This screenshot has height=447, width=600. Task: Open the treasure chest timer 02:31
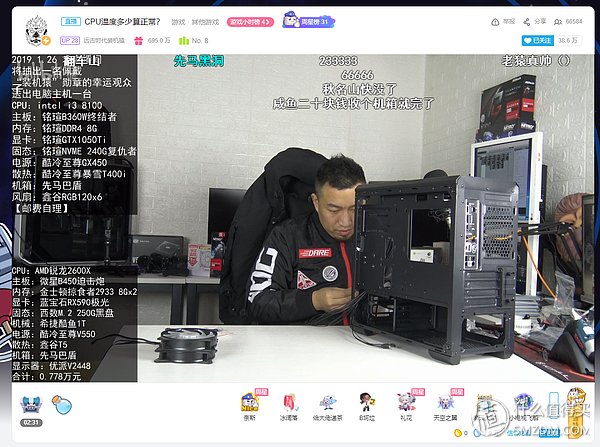point(31,411)
